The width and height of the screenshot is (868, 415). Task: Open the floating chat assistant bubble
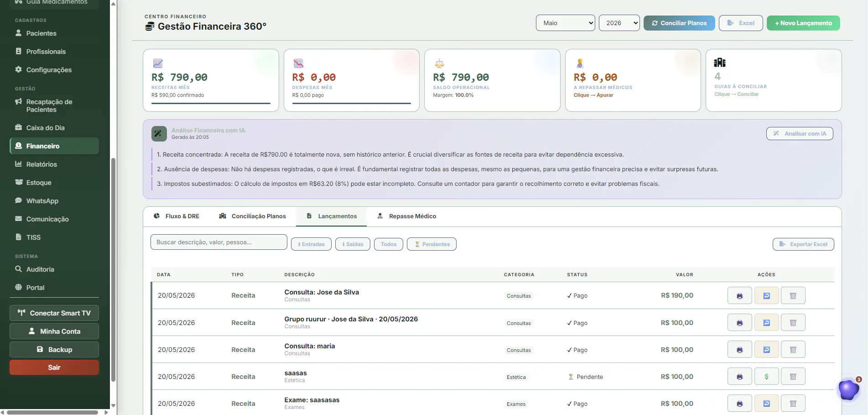[848, 390]
